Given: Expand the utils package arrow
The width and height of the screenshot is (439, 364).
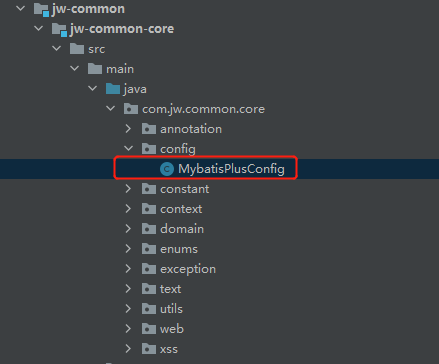Looking at the screenshot, I should pyautogui.click(x=128, y=309).
